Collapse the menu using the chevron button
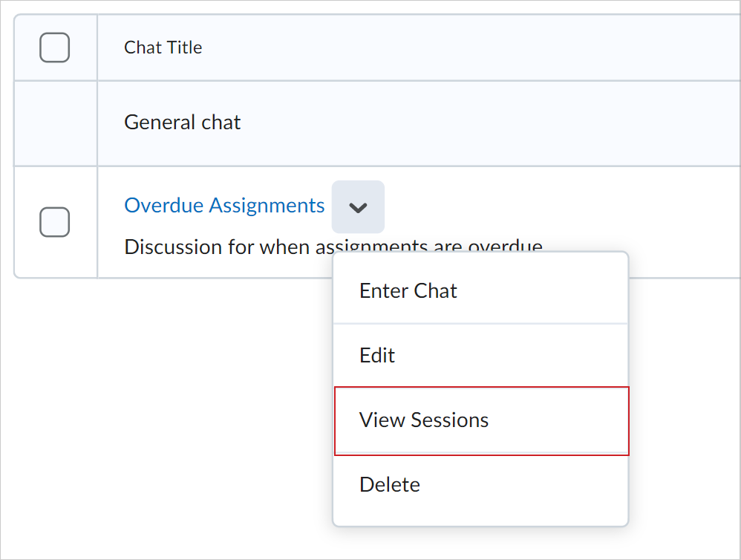 pyautogui.click(x=358, y=207)
